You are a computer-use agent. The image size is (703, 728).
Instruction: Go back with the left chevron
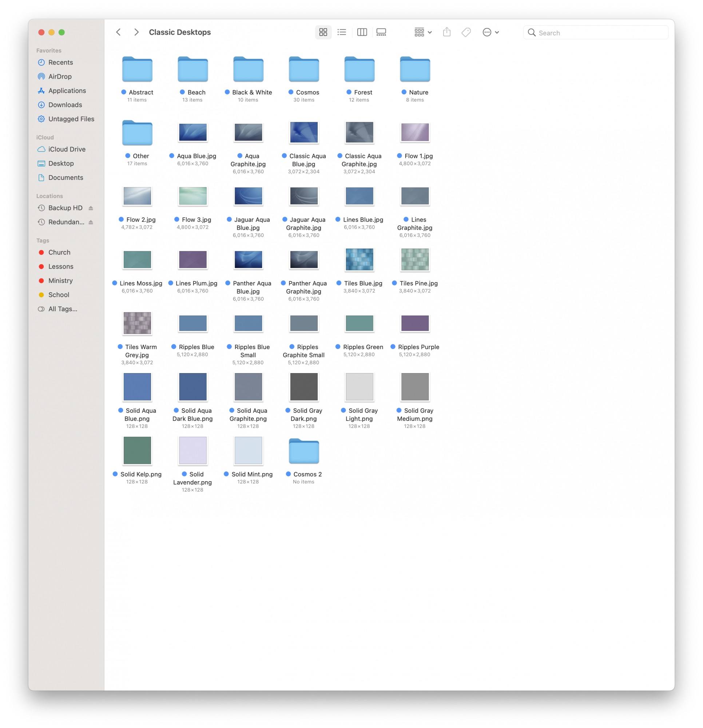tap(119, 32)
